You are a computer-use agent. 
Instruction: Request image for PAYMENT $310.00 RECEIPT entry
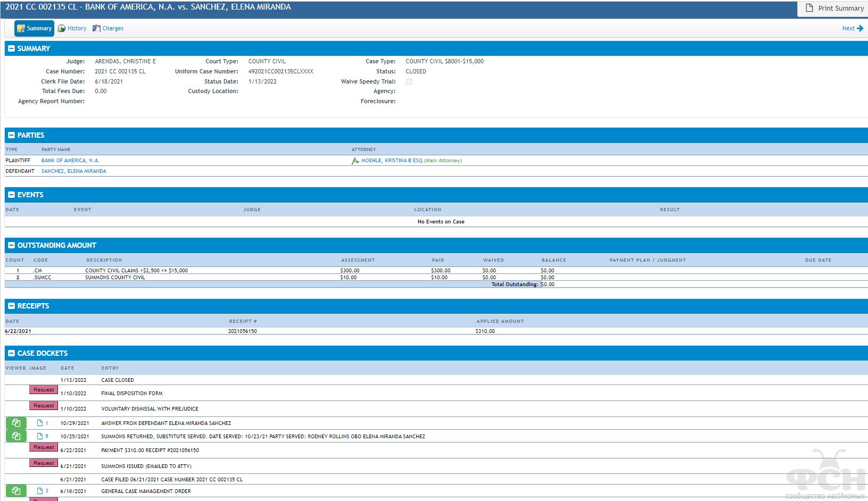(44, 447)
